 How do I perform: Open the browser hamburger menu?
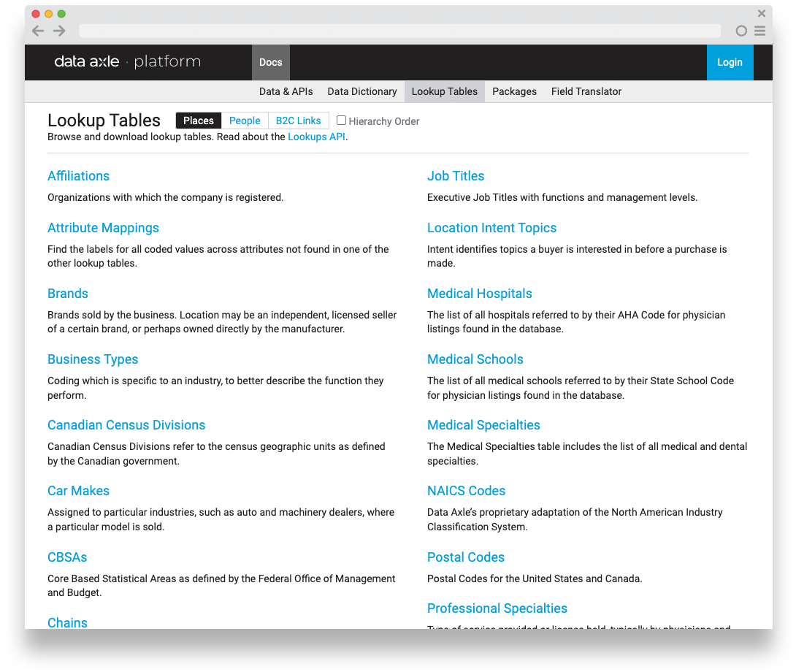click(x=760, y=31)
